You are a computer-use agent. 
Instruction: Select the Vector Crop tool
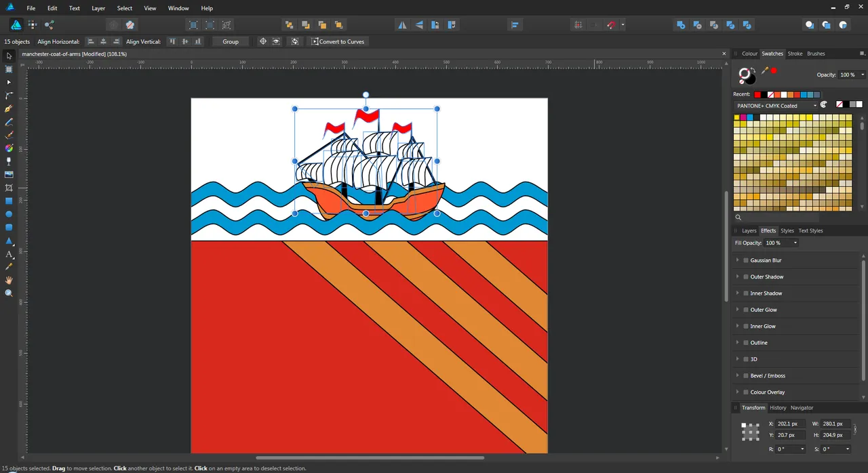click(x=9, y=188)
